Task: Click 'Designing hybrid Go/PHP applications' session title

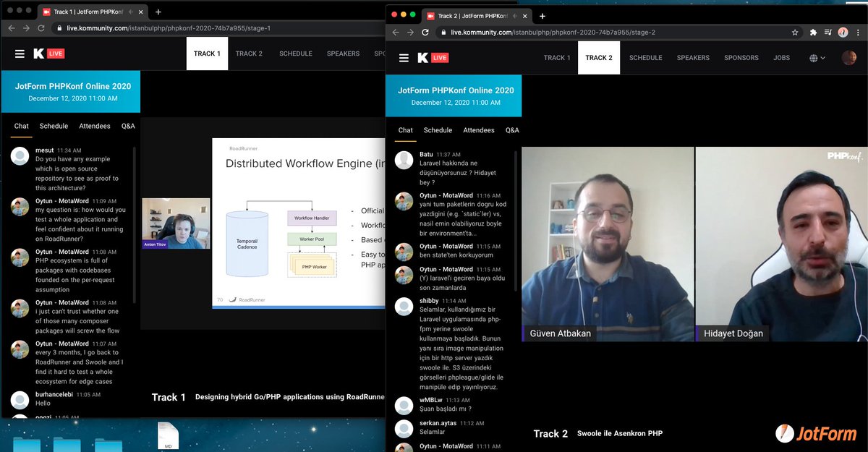Action: [290, 396]
